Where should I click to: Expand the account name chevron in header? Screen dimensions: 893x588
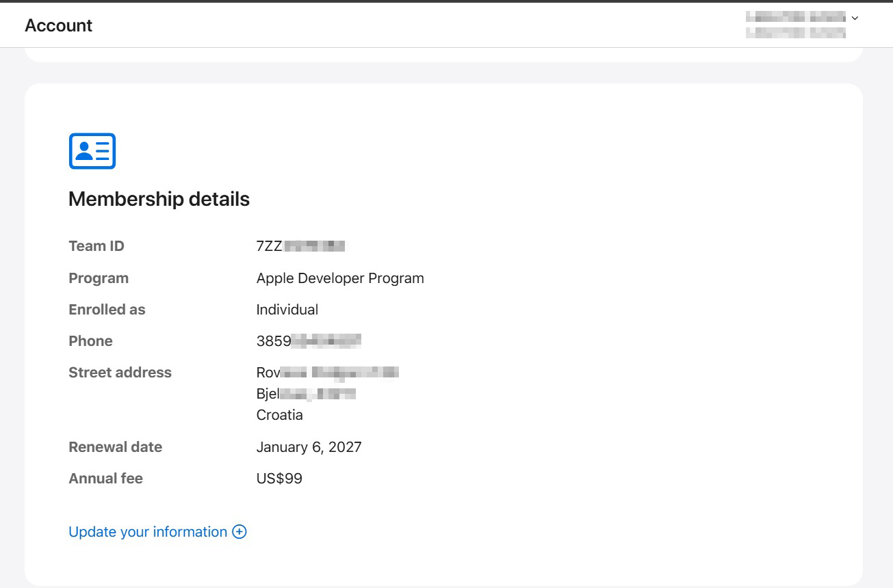point(855,18)
